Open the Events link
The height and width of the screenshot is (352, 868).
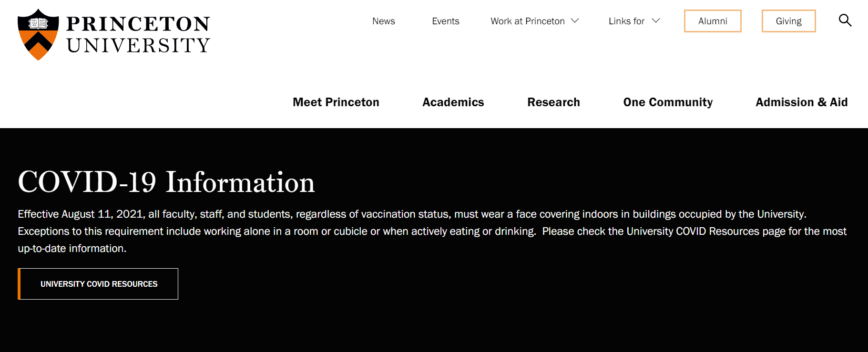tap(445, 21)
